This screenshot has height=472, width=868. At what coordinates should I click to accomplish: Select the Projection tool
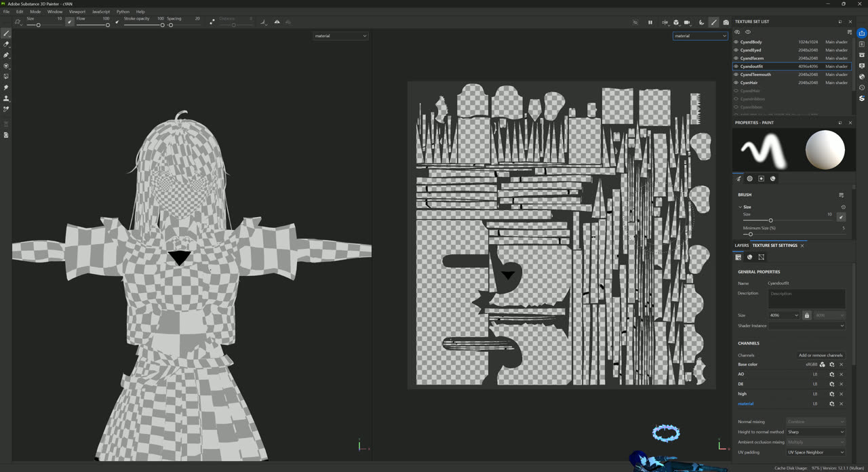click(6, 55)
